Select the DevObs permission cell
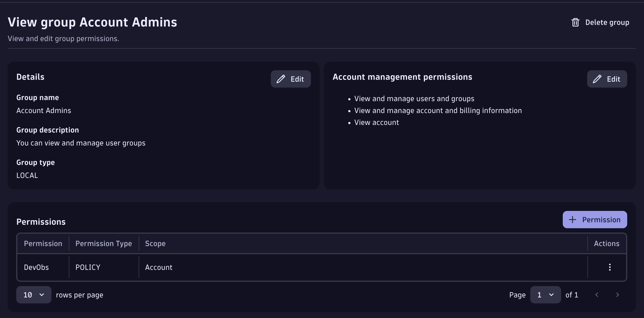 point(36,267)
